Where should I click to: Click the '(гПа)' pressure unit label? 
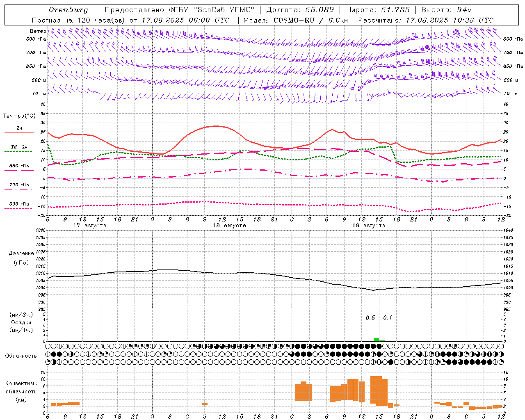(21, 262)
